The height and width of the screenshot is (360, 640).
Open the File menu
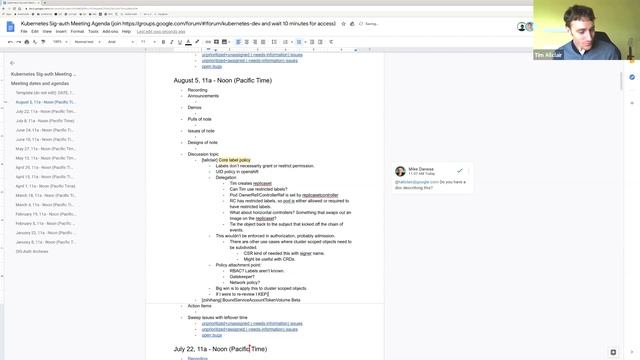(24, 31)
